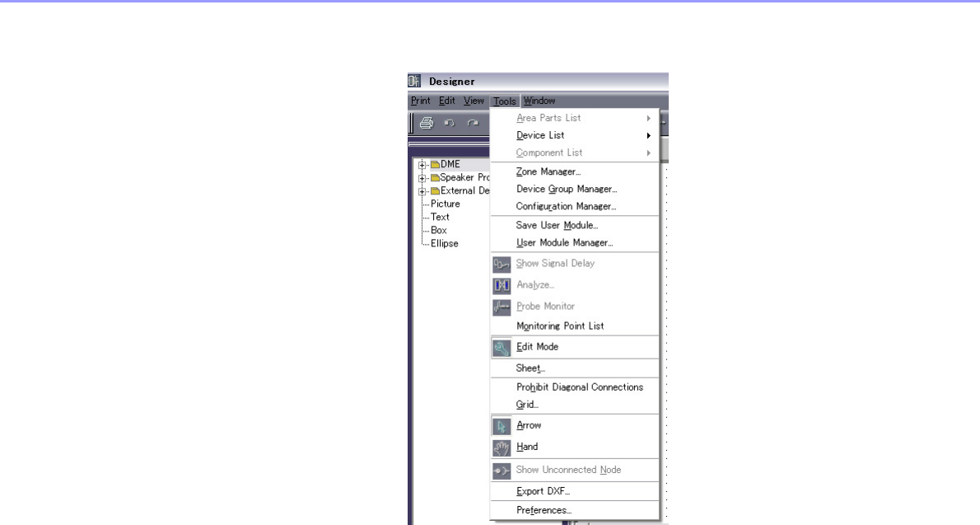Click the External Device folder icon
980x525 pixels.
435,191
